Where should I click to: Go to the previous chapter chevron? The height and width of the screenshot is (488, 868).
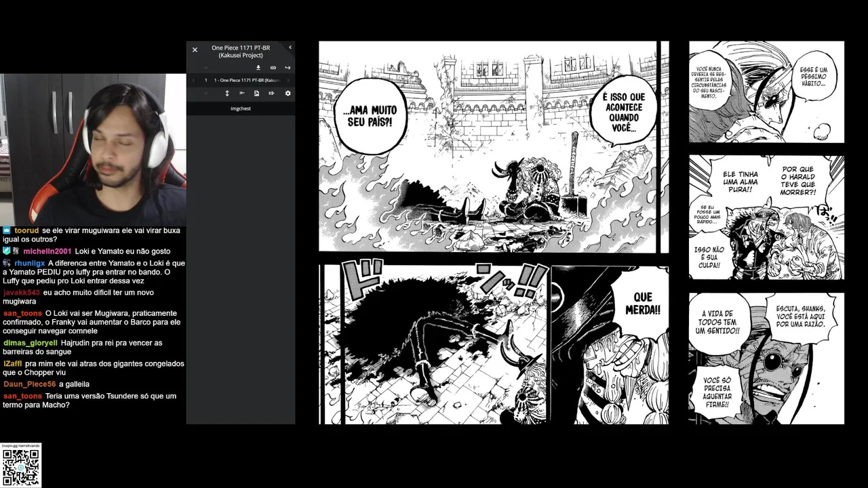tap(193, 80)
